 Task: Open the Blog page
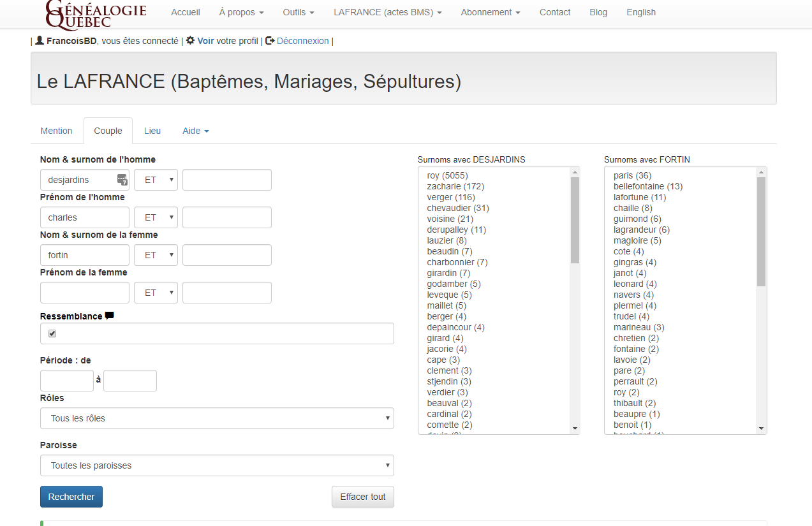tap(598, 12)
